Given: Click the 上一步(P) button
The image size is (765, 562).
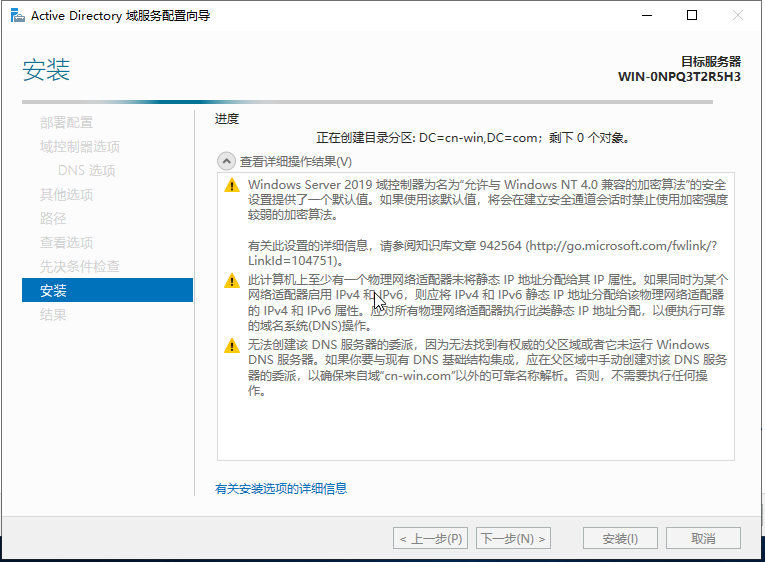Looking at the screenshot, I should 430,539.
